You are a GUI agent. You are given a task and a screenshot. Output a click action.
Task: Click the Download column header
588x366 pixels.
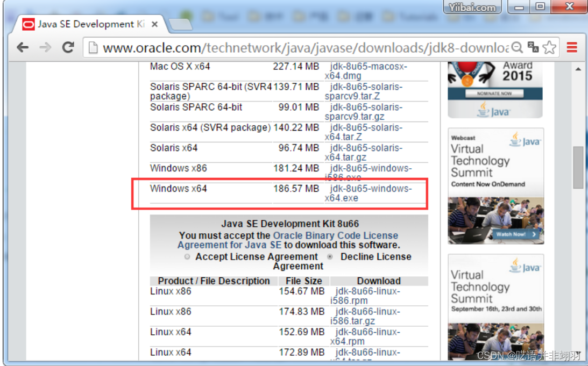coord(379,281)
